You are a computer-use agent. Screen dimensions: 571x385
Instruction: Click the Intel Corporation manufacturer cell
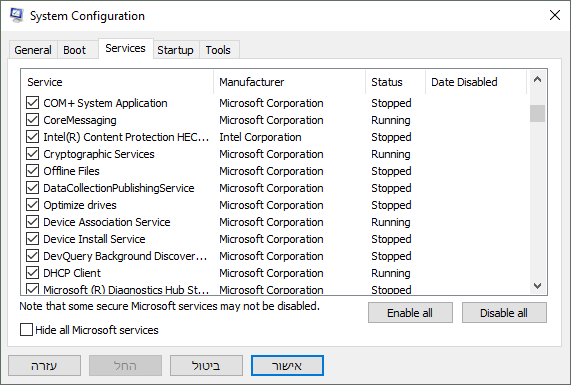point(260,137)
